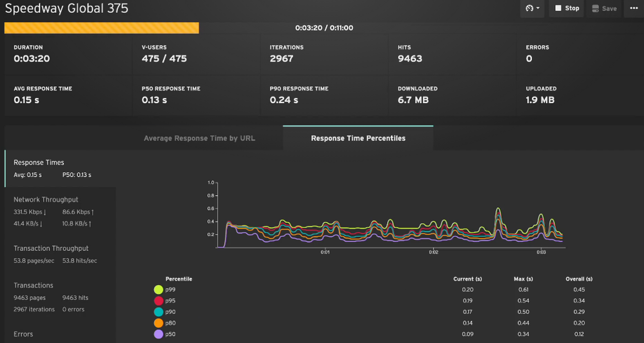Select the Response Time Percentiles tab

pos(358,138)
